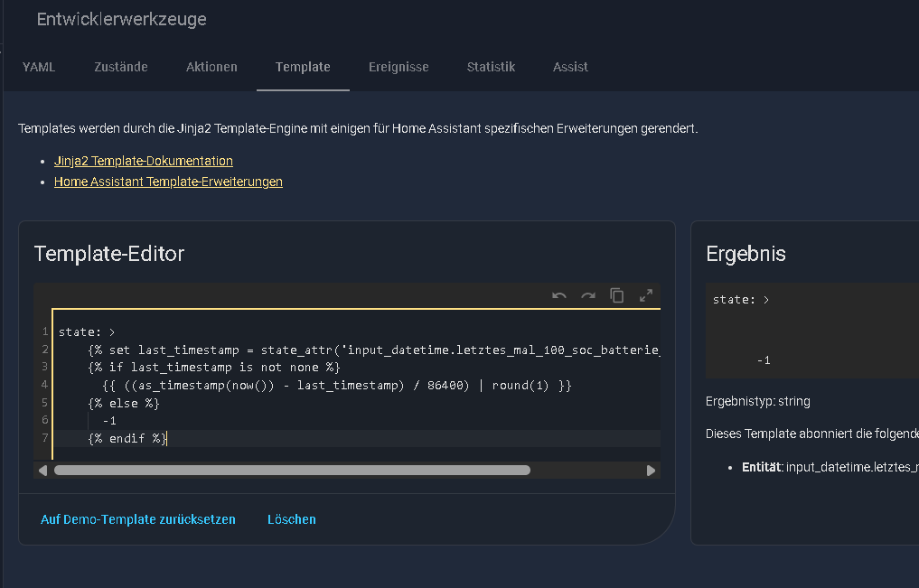Click the horizontal scrollbar thumb in the editor
The height and width of the screenshot is (588, 919).
click(292, 471)
